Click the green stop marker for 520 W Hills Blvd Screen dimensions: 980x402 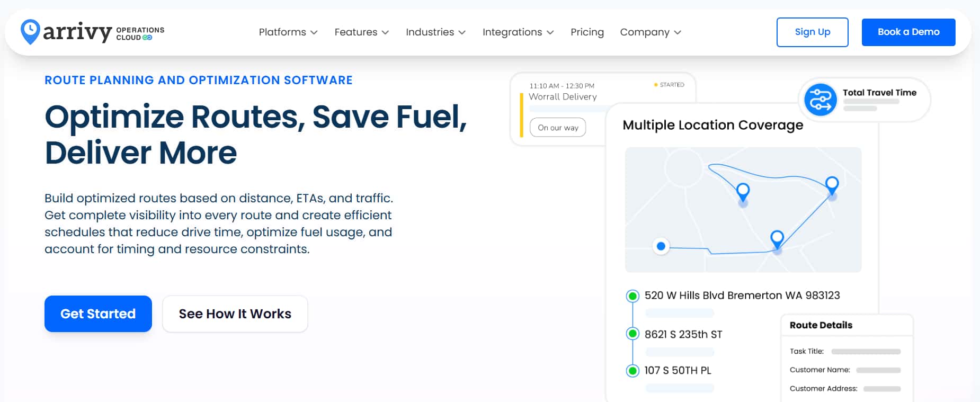[632, 296]
